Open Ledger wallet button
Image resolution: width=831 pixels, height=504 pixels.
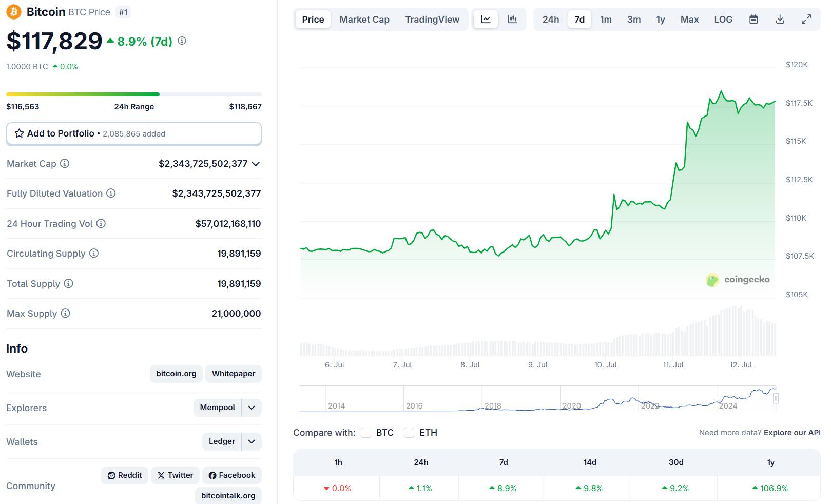pos(222,441)
